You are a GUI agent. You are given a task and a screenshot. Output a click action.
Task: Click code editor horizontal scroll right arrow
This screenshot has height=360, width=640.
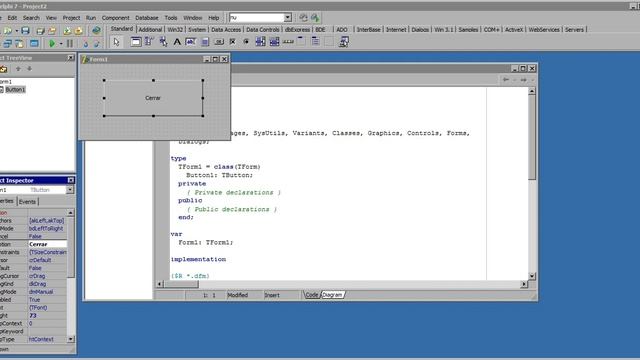coord(524,284)
